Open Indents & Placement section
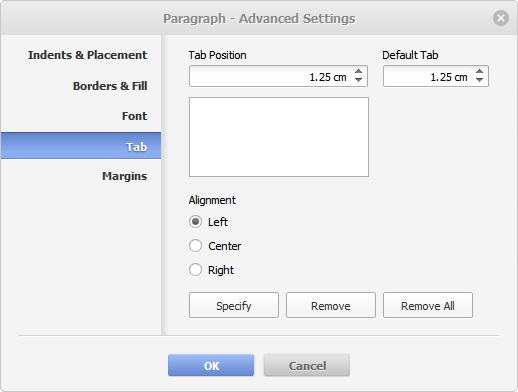518x392 pixels. pyautogui.click(x=87, y=55)
